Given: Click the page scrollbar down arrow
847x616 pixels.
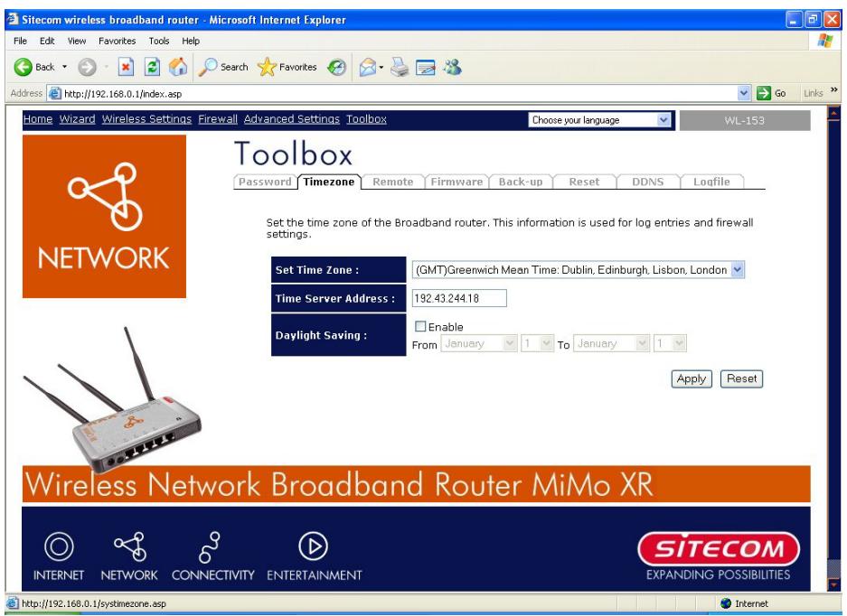Looking at the screenshot, I should coord(834,584).
